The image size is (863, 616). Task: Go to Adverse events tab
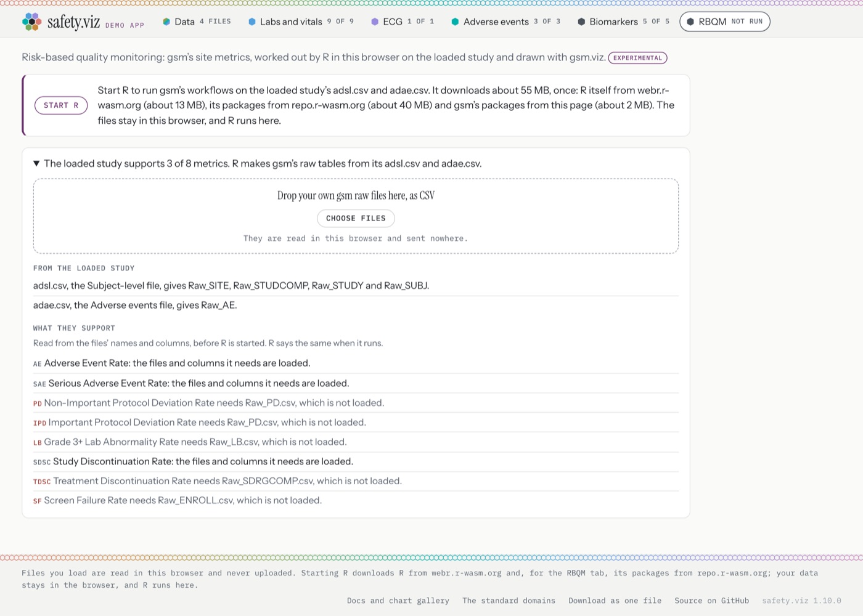point(505,22)
